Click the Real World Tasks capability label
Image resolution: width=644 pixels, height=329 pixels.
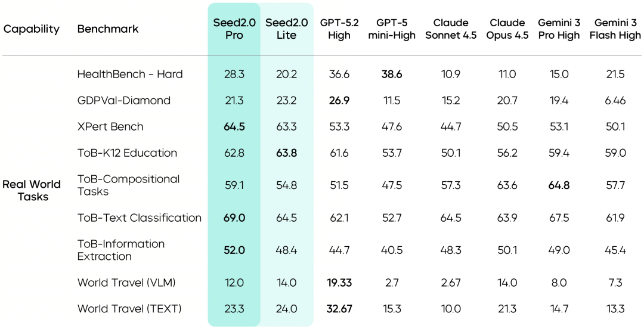click(x=32, y=190)
